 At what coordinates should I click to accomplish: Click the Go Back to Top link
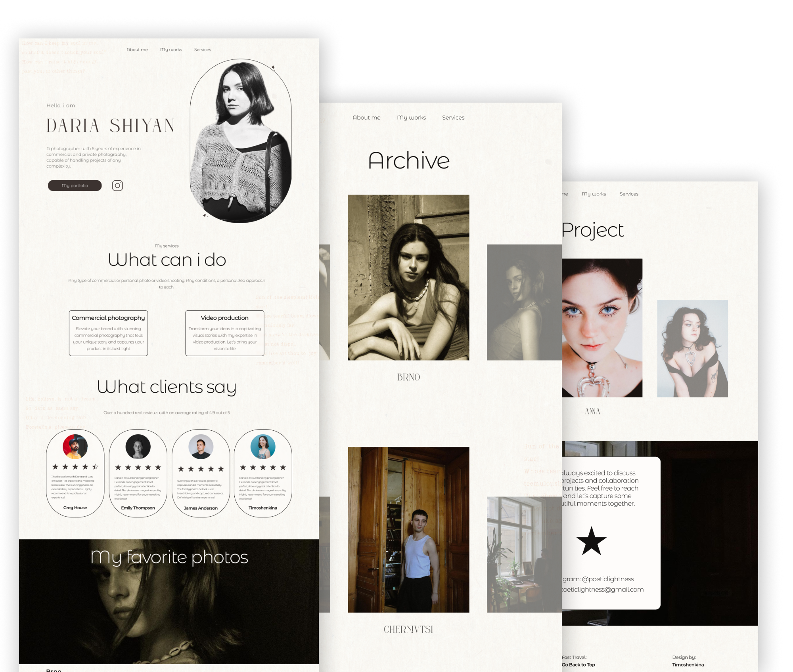578,664
